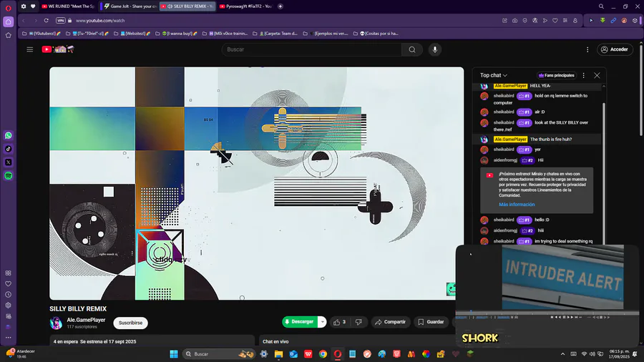Expand the Top chat dropdown
This screenshot has height=362, width=644.
pos(494,76)
